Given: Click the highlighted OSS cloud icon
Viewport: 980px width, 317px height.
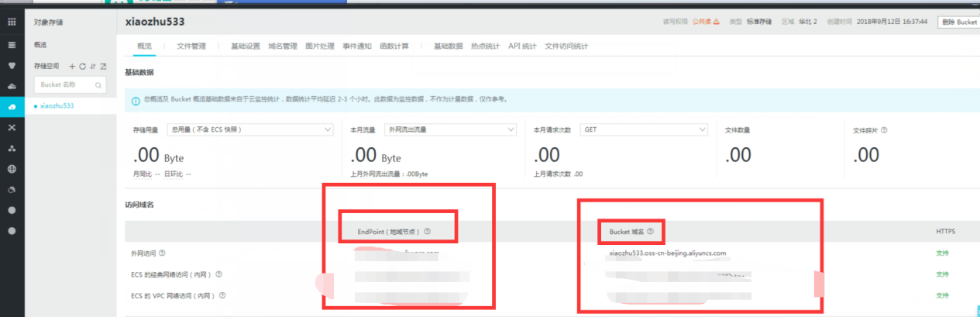Looking at the screenshot, I should [x=12, y=106].
